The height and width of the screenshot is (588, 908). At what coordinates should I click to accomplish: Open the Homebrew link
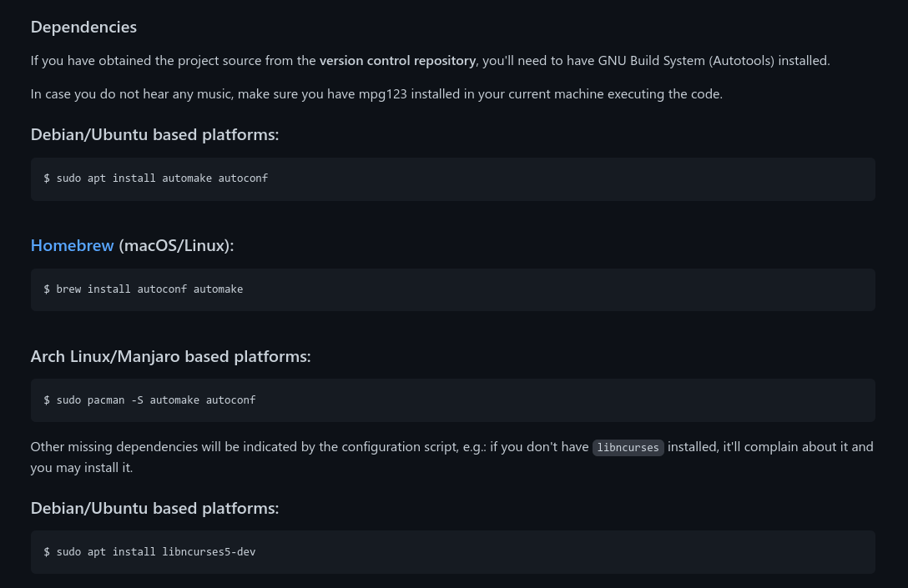click(x=72, y=245)
